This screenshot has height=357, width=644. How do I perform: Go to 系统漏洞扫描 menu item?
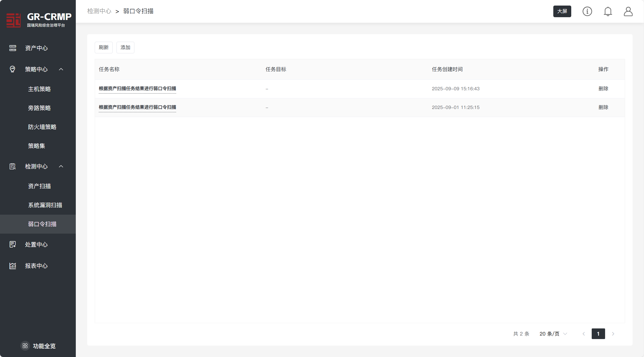45,205
